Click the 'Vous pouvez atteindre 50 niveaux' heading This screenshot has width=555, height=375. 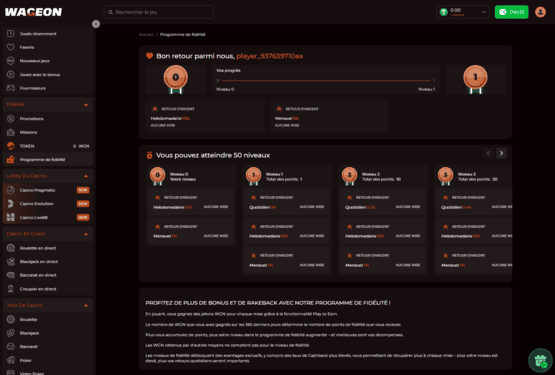pyautogui.click(x=213, y=155)
